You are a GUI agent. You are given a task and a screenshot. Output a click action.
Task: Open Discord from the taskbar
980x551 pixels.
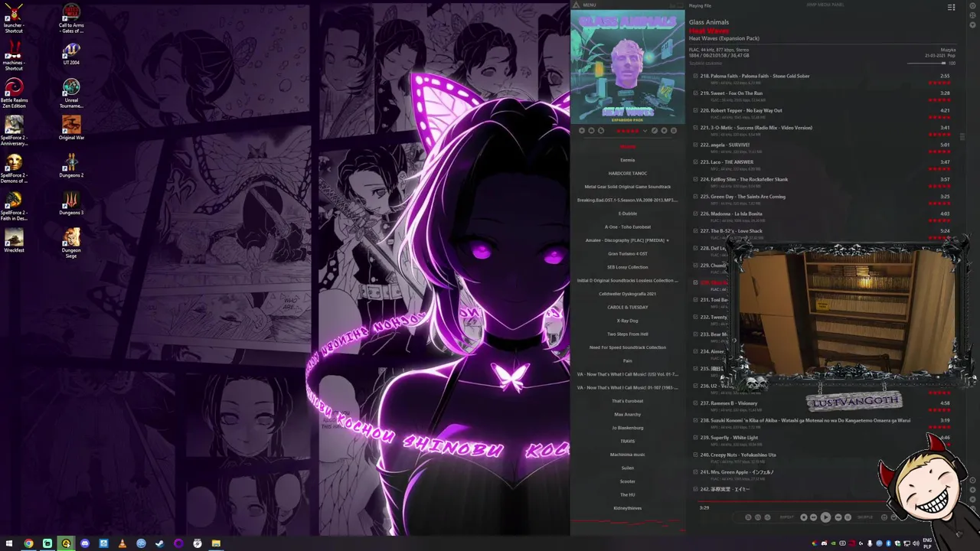(x=85, y=543)
